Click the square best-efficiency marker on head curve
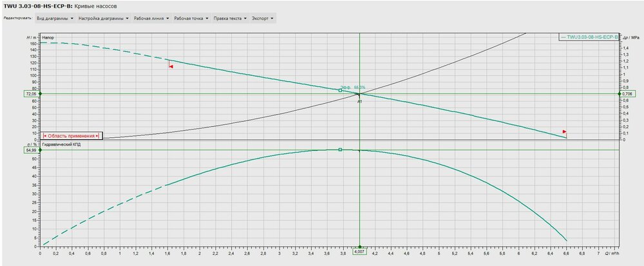 click(x=340, y=90)
